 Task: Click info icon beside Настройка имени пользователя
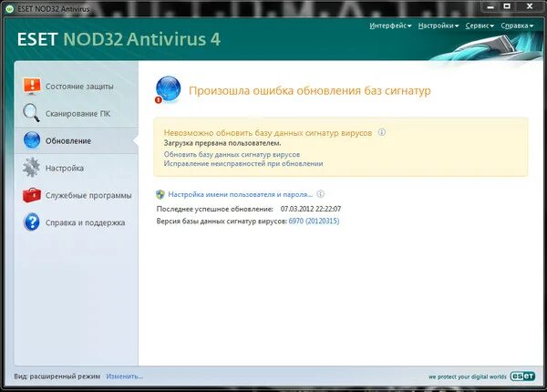(x=320, y=194)
